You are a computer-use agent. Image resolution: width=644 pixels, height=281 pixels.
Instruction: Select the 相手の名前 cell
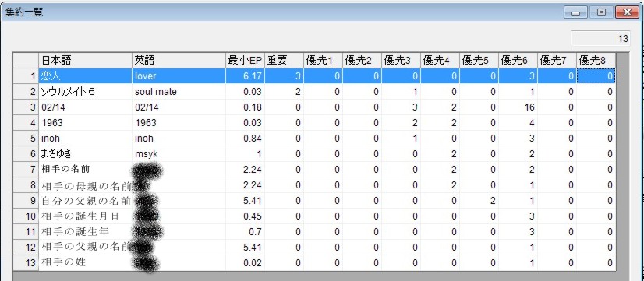tap(86, 170)
